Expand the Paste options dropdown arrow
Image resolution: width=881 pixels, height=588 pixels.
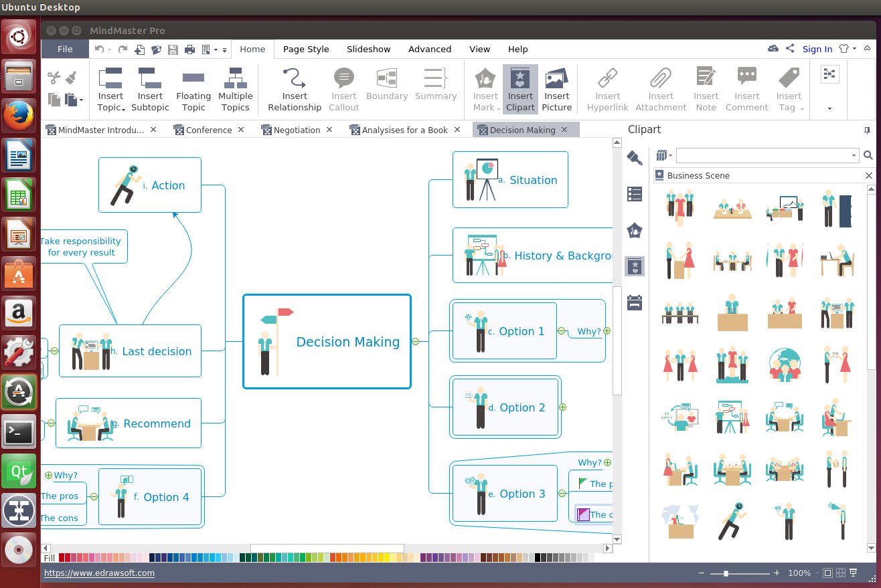81,100
